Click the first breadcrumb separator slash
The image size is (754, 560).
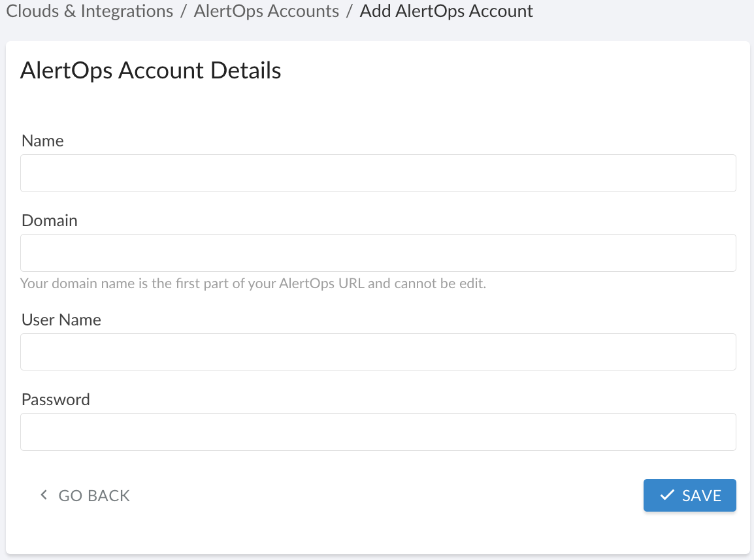click(x=182, y=11)
